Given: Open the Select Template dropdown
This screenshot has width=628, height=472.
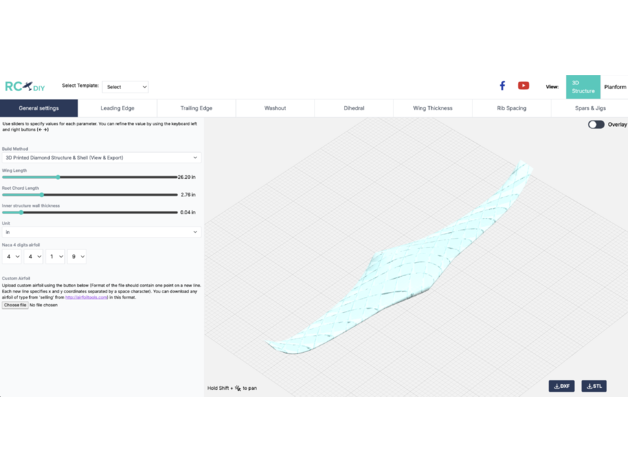Looking at the screenshot, I should point(126,87).
